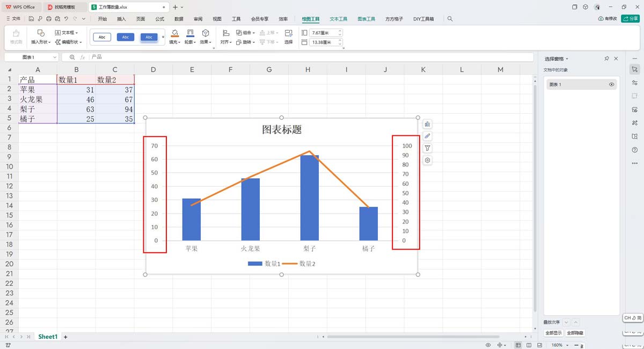
Task: Click the help question mark in the right sidebar
Action: 635,150
